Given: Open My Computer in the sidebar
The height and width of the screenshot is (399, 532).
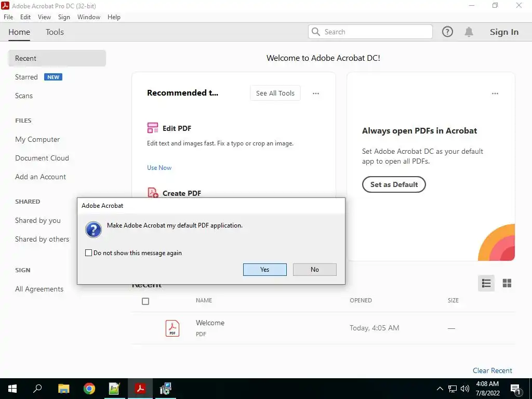Looking at the screenshot, I should (37, 139).
